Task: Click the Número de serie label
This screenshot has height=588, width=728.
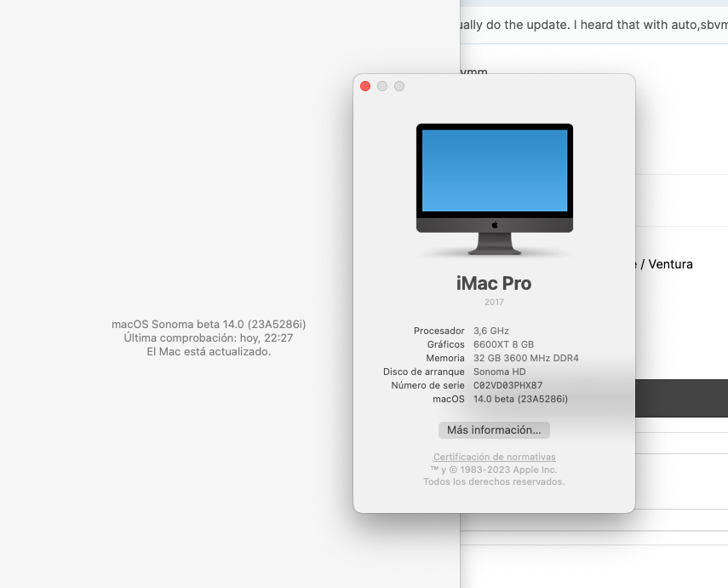Action: 427,385
